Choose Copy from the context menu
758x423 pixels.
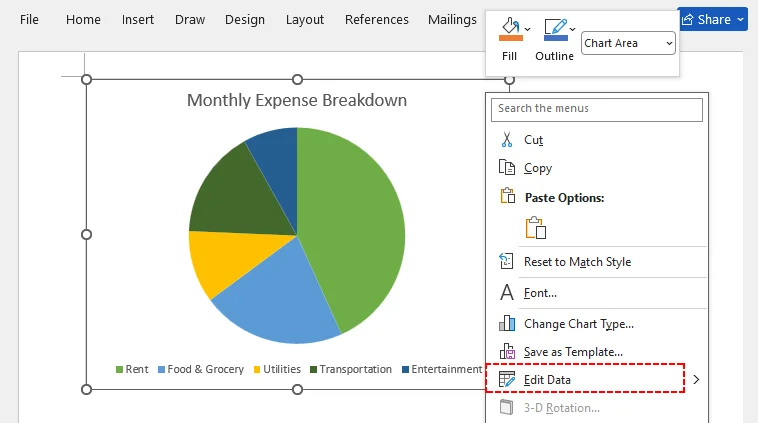538,168
